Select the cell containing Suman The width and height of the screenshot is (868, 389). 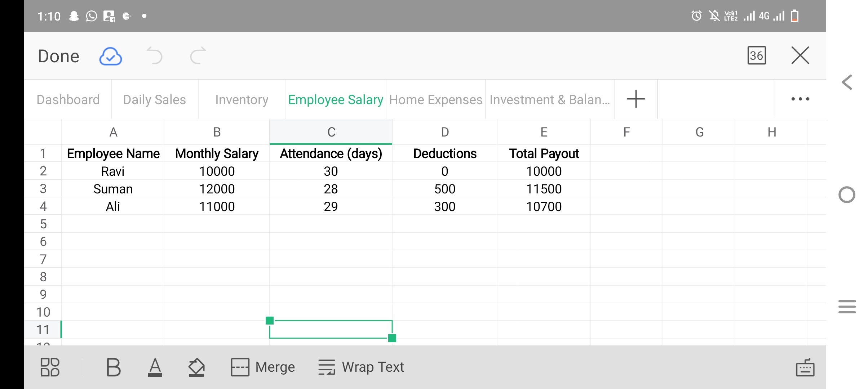(x=113, y=188)
